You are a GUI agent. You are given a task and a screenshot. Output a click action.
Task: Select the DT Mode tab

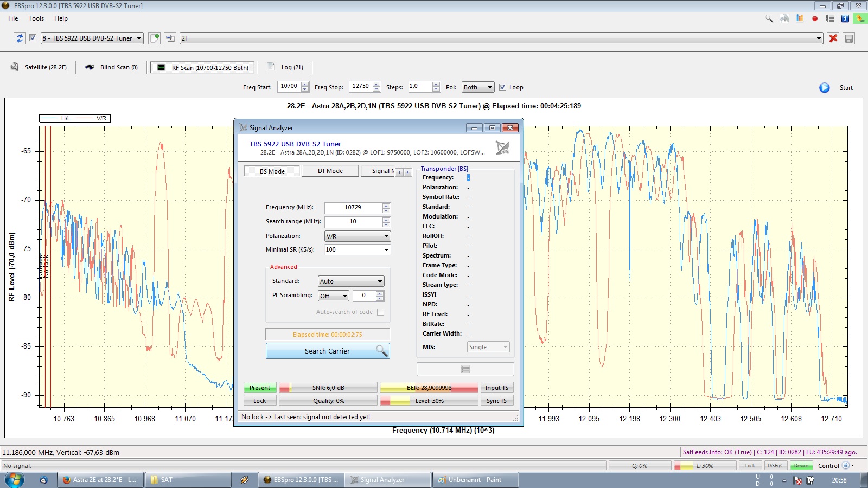tap(330, 171)
